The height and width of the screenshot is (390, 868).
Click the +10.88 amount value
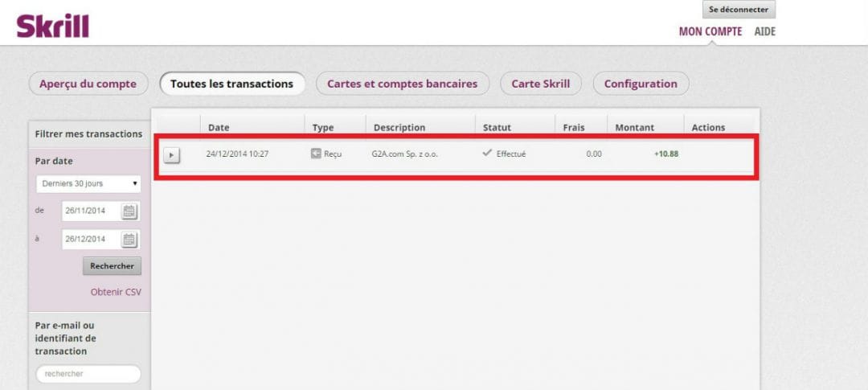[x=666, y=154]
